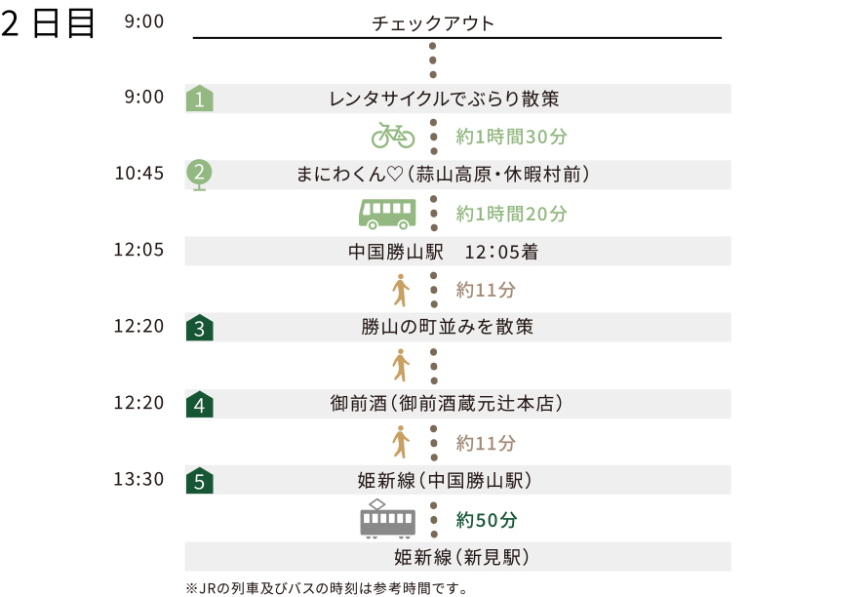This screenshot has height=597, width=868.
Task: Click the dark green number 3 marker
Action: 200,328
